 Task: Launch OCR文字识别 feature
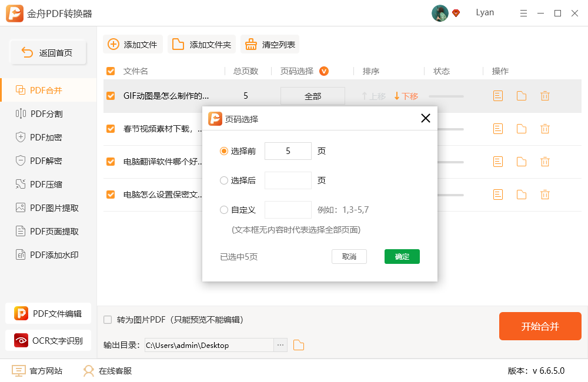tap(47, 340)
